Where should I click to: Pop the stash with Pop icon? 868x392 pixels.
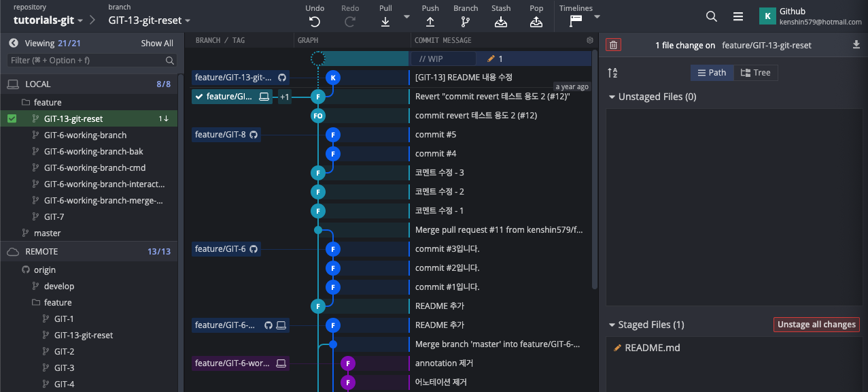pos(536,21)
